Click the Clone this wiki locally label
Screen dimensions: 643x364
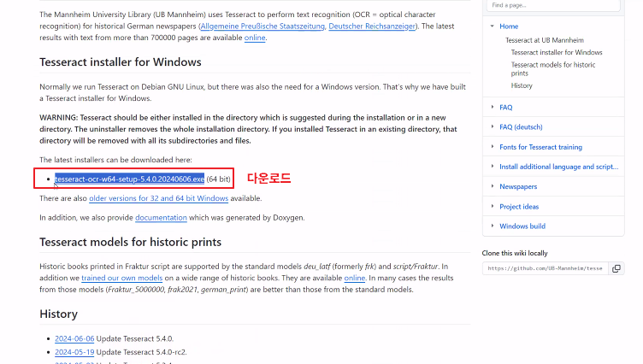(515, 253)
